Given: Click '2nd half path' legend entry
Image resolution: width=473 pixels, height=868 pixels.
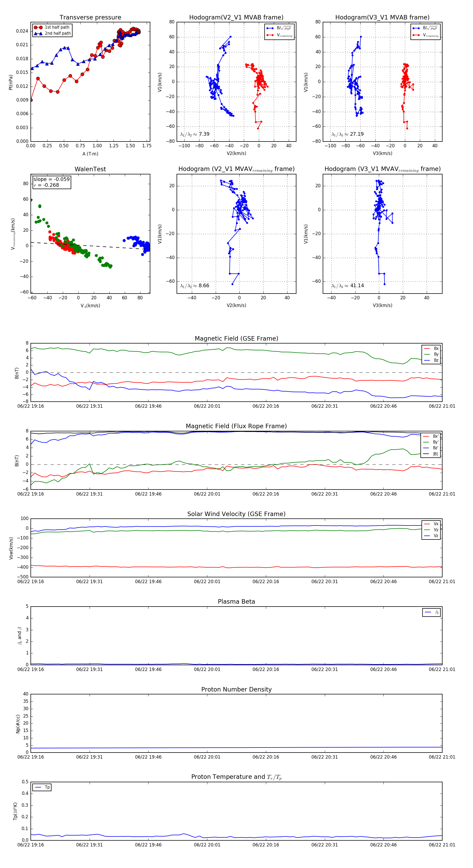Looking at the screenshot, I should tap(52, 33).
